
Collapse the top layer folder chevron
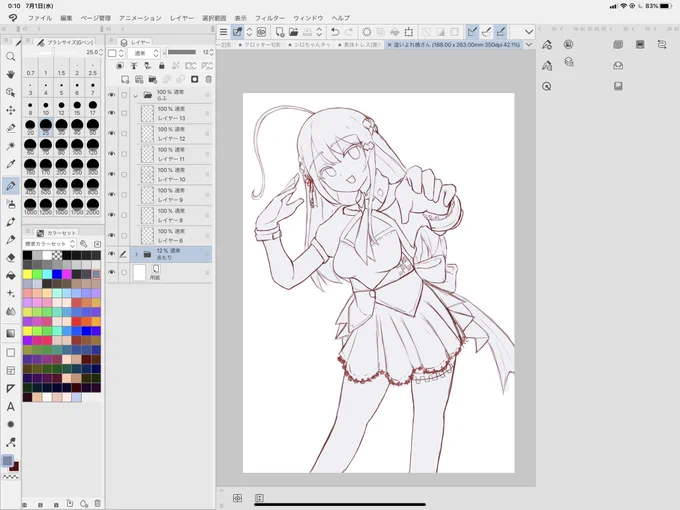[136, 95]
